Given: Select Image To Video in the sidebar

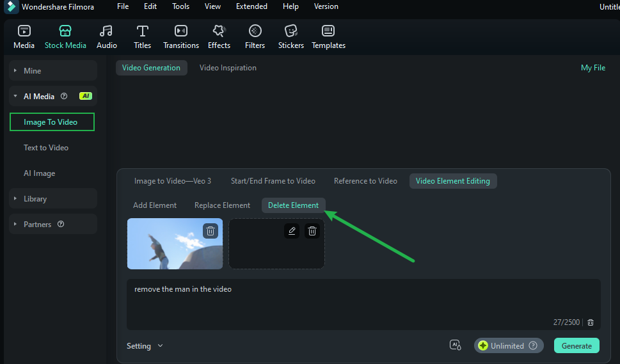Looking at the screenshot, I should point(52,122).
